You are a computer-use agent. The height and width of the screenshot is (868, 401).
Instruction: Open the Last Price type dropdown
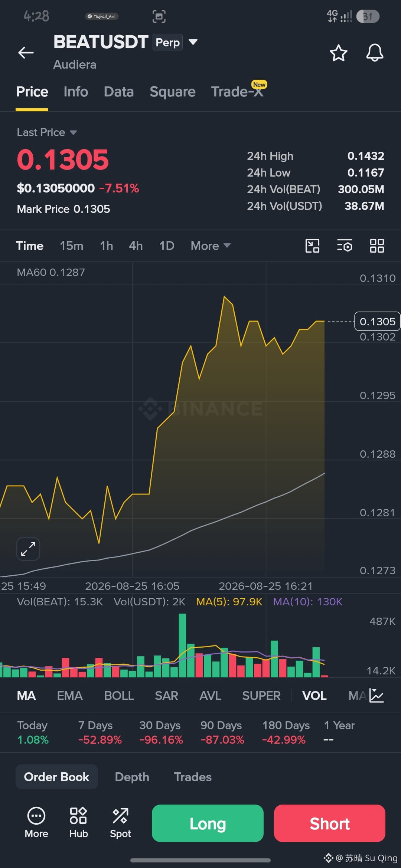click(x=47, y=132)
